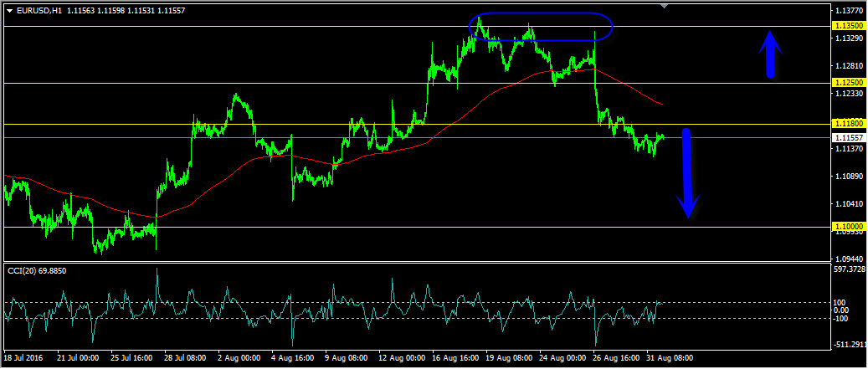Click the 1.10410 price scale value
The height and width of the screenshot is (369, 868).
pyautogui.click(x=850, y=203)
